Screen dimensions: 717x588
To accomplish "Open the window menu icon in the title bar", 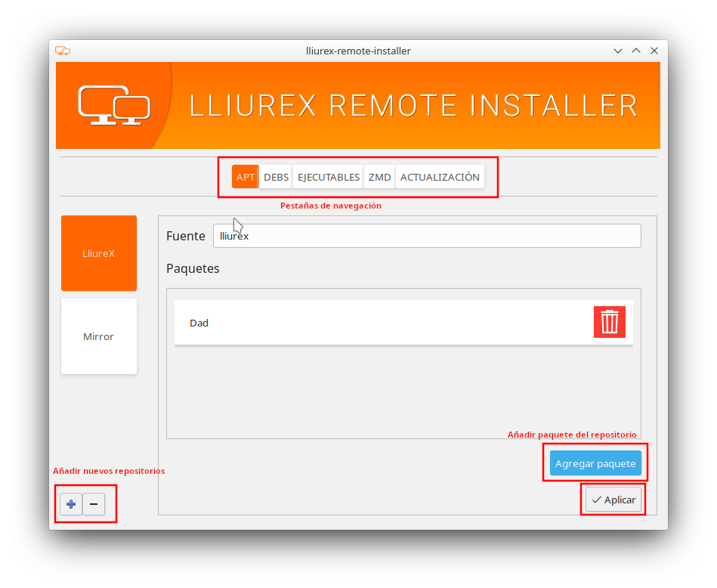I will coord(63,51).
